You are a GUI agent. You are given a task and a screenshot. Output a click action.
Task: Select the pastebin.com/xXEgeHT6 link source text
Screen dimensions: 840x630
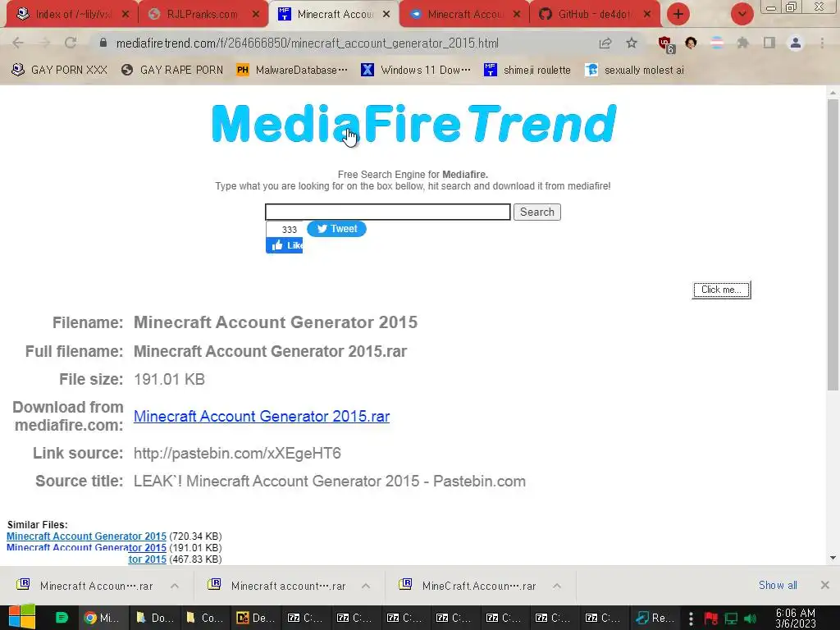237,453
